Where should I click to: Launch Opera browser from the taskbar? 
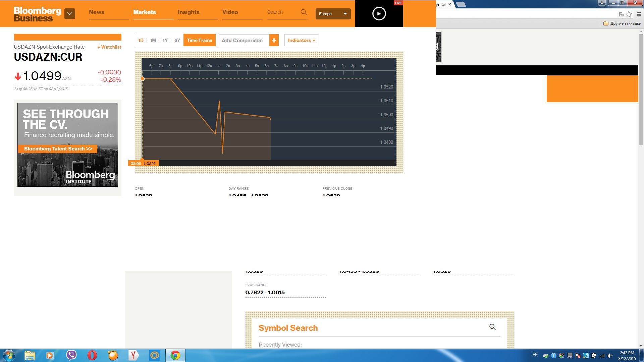coord(92,355)
